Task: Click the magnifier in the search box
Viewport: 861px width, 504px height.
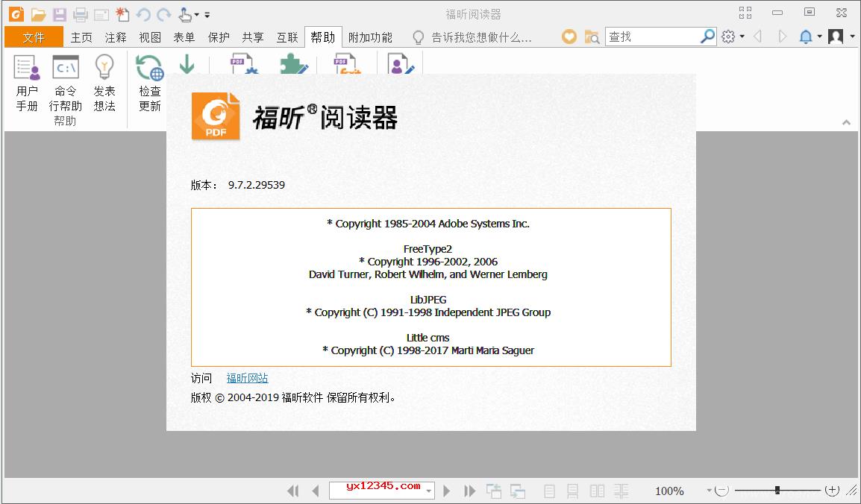Action: [708, 37]
